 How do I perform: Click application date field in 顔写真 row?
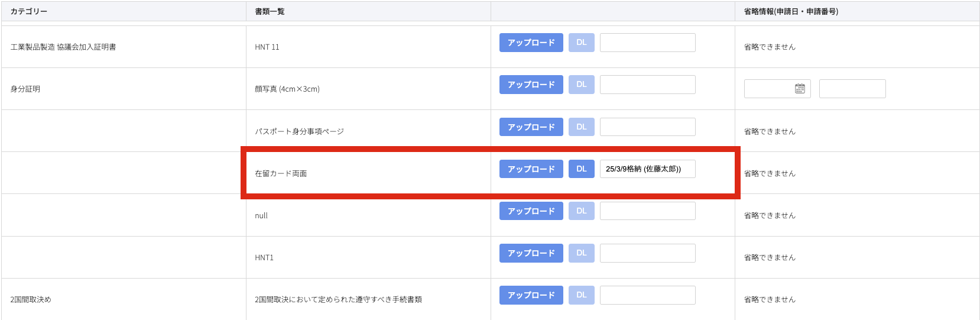click(x=768, y=89)
